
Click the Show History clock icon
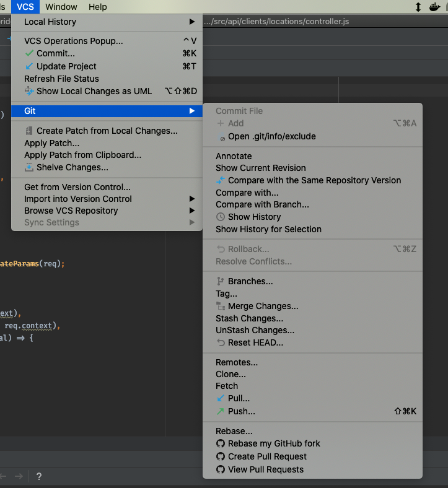(221, 217)
